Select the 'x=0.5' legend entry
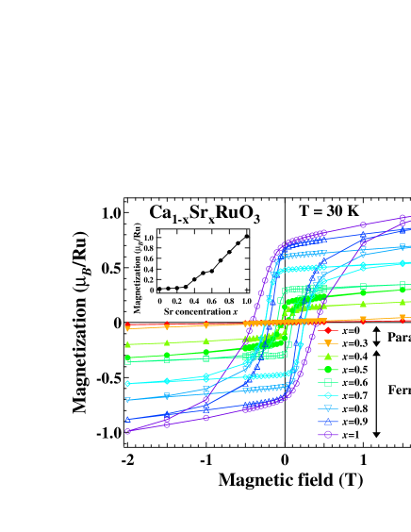This screenshot has height=532, width=411. pyautogui.click(x=343, y=370)
